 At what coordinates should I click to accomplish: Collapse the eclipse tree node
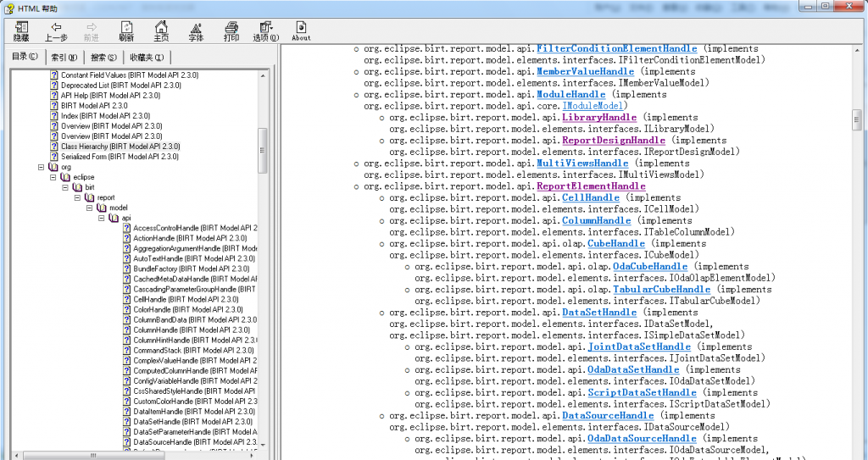coord(53,177)
